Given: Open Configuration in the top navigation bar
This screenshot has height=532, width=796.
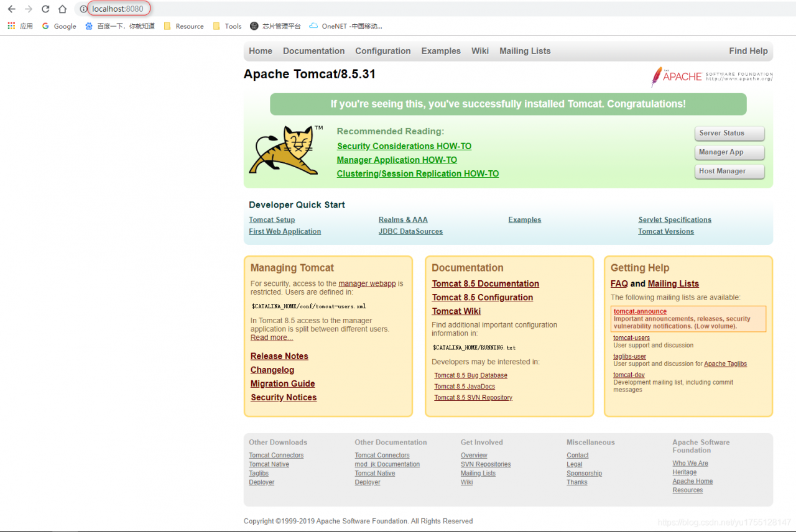Looking at the screenshot, I should coord(383,51).
